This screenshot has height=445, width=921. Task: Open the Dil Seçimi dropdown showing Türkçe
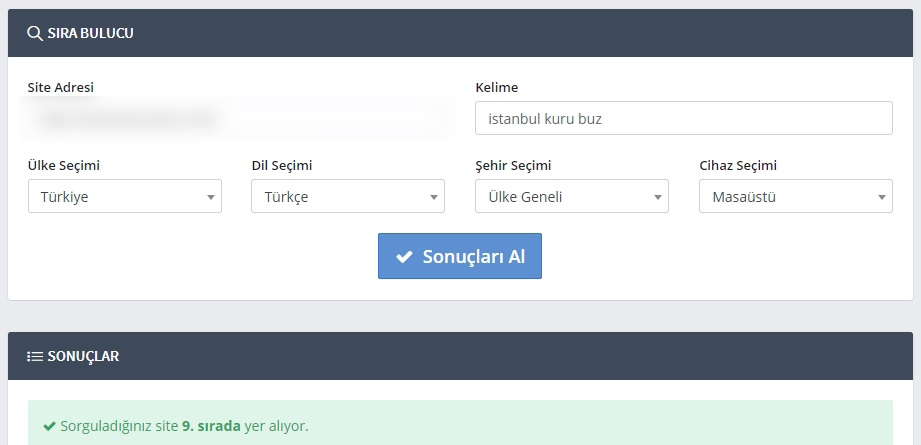click(348, 196)
